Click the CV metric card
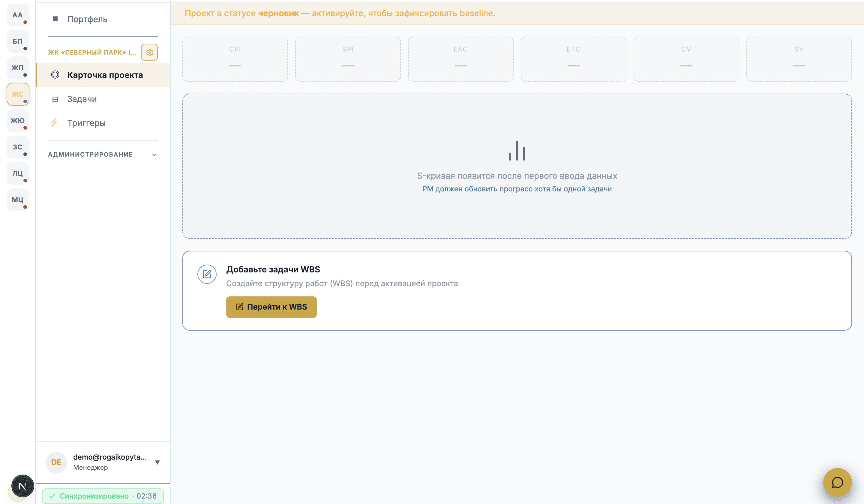Image resolution: width=864 pixels, height=504 pixels. (686, 59)
